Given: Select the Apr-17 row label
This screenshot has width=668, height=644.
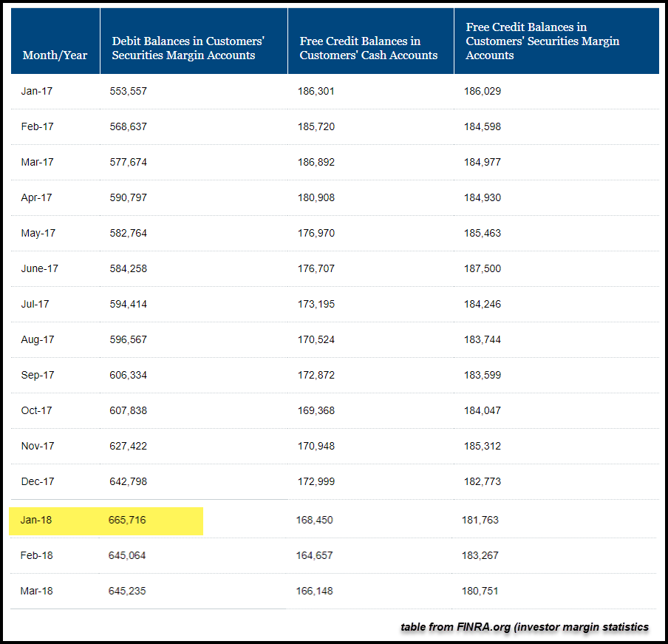Looking at the screenshot, I should tap(37, 197).
